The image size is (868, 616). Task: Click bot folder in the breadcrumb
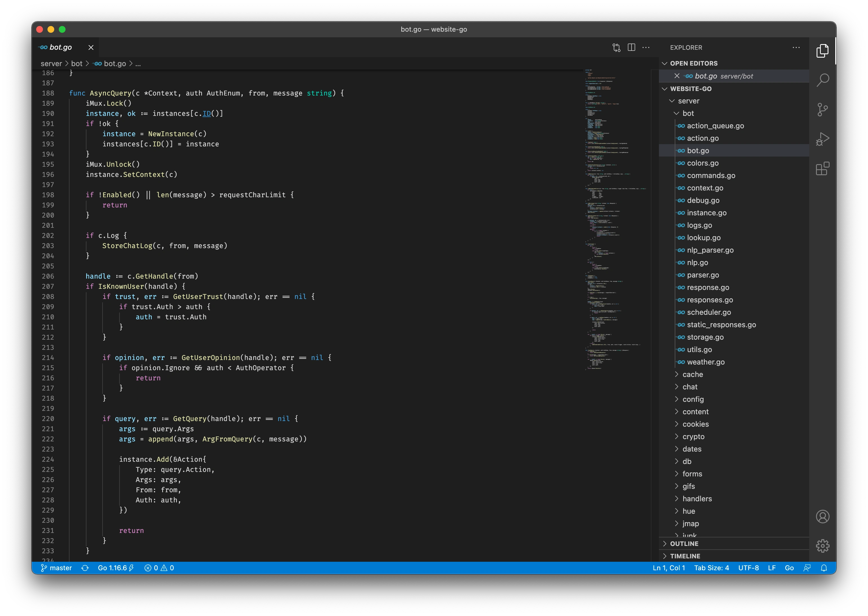coord(77,64)
